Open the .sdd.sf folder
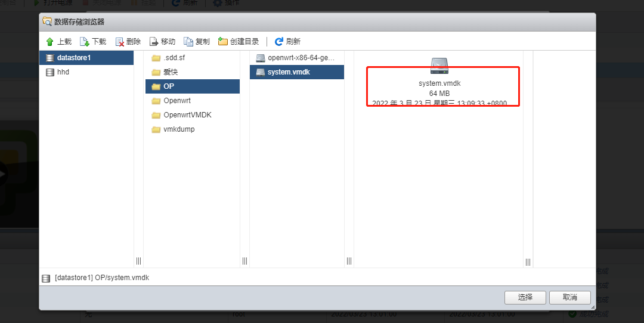The image size is (644, 323). point(175,58)
